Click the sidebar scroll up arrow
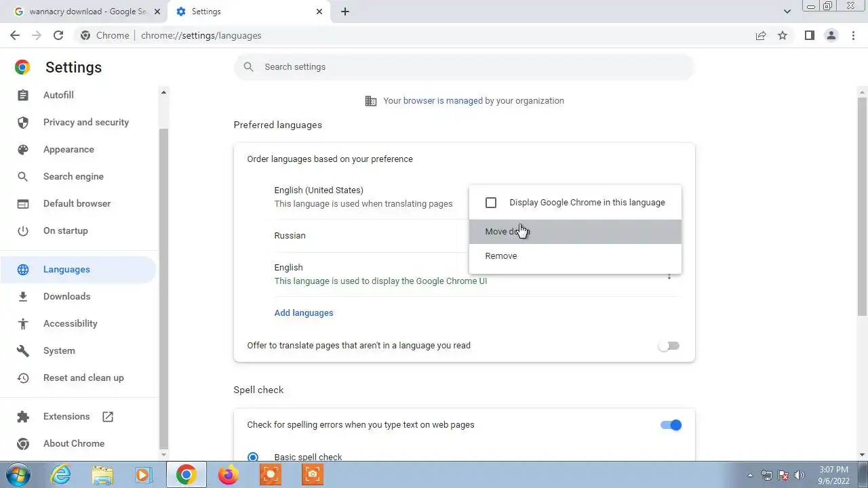This screenshot has width=868, height=488. [x=163, y=92]
